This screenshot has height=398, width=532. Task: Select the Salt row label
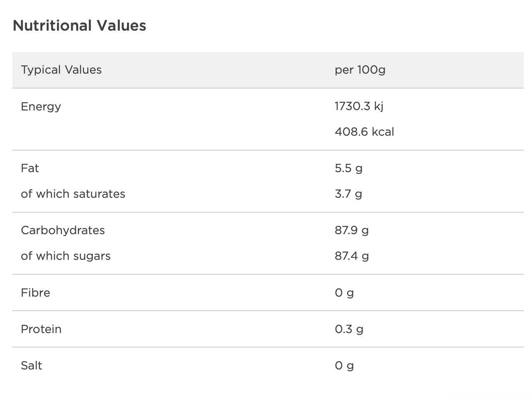(x=31, y=365)
